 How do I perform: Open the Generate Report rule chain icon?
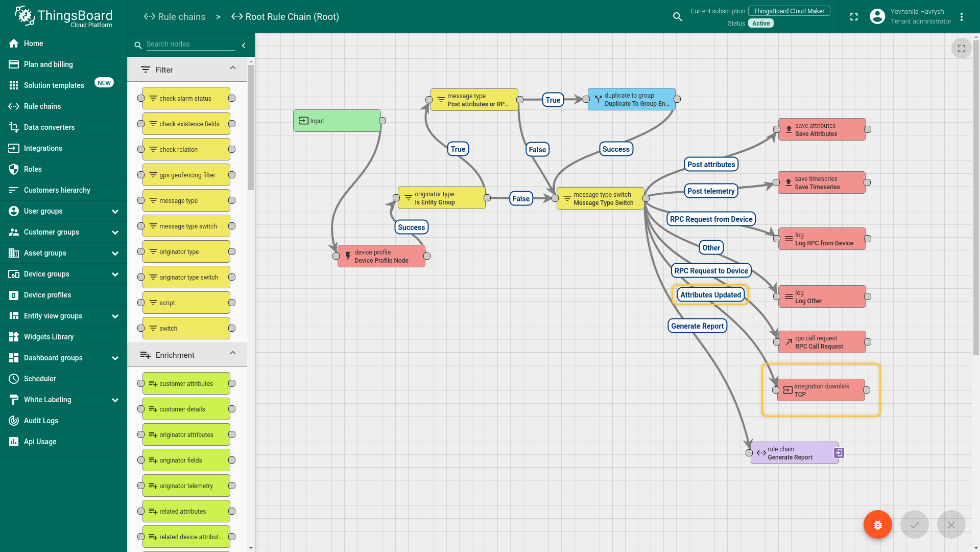839,453
